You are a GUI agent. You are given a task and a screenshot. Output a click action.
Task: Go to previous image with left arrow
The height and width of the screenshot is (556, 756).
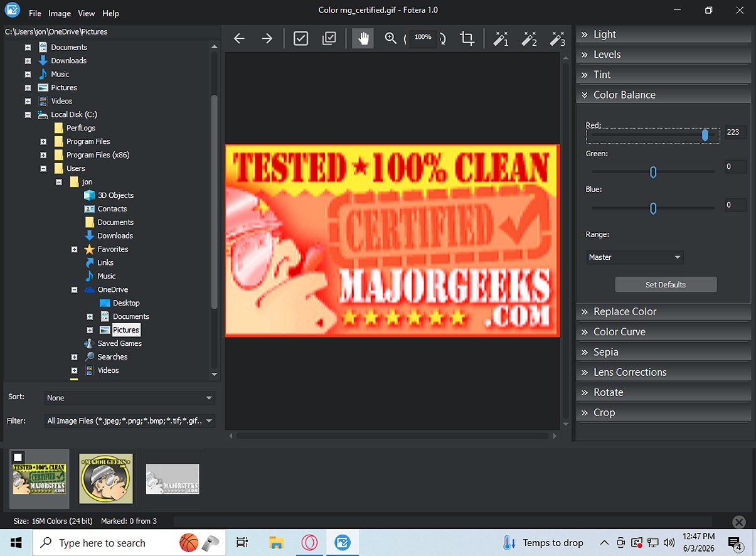pyautogui.click(x=239, y=38)
